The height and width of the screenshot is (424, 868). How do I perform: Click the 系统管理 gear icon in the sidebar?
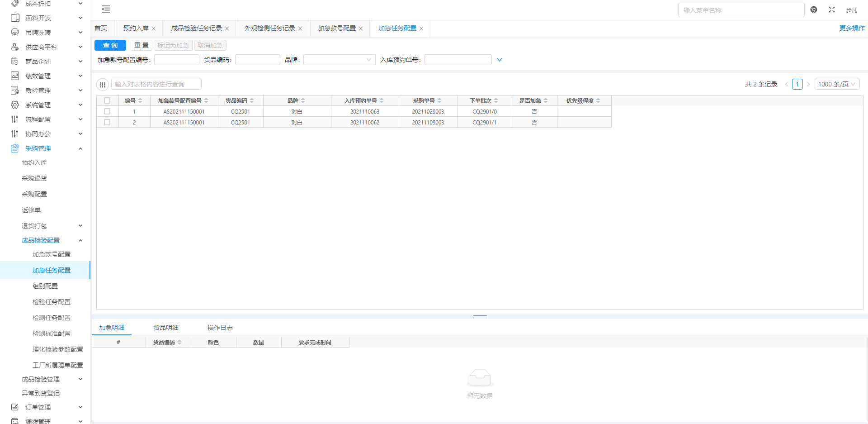coord(15,105)
